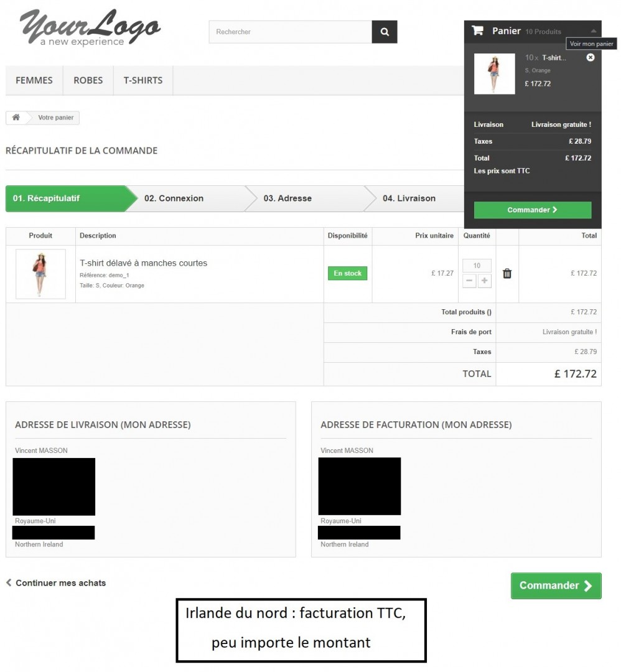The image size is (621, 672).
Task: Open the FEMMES menu
Action: point(34,80)
